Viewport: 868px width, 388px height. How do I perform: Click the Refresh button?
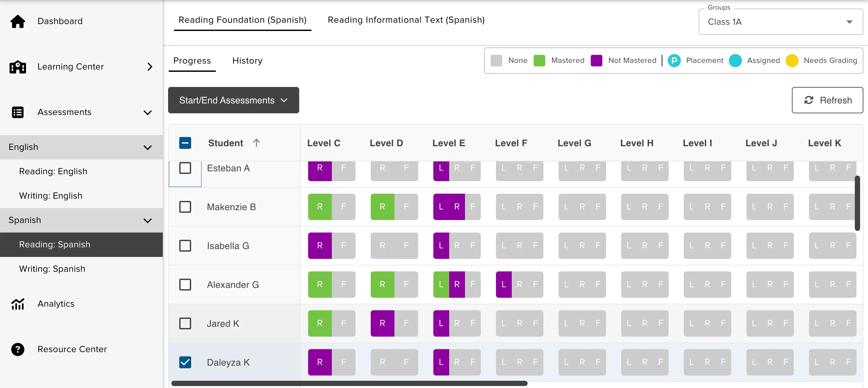pyautogui.click(x=827, y=100)
